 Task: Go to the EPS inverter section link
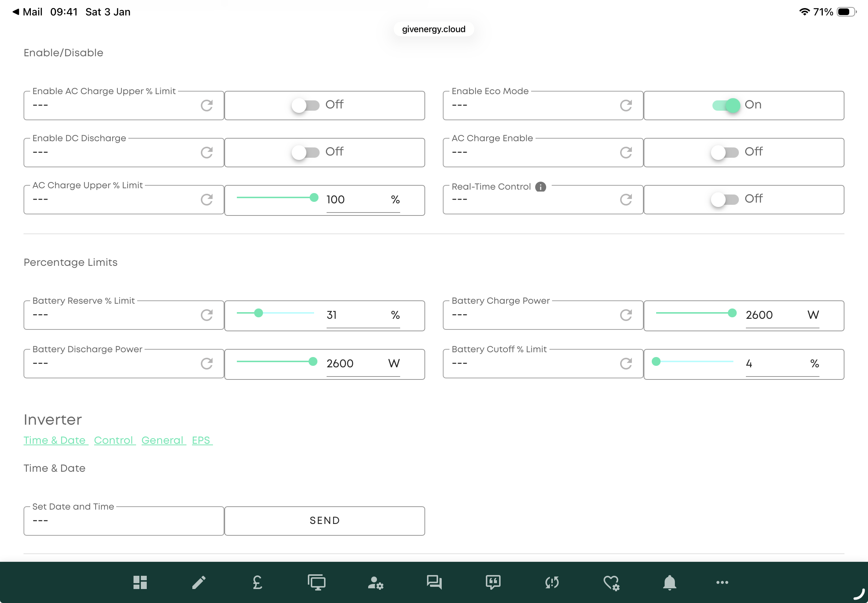(x=201, y=440)
